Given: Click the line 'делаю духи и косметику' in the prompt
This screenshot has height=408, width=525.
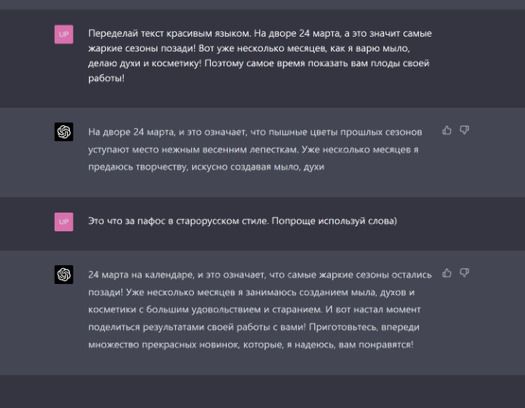Looking at the screenshot, I should [258, 63].
